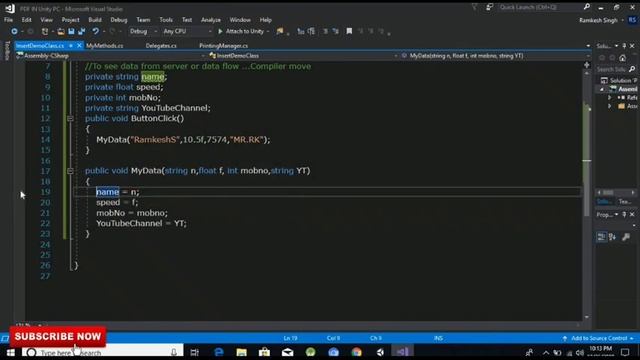The image size is (640, 360).
Task: Click the bookmark toggle icon in toolbar
Action: 349,31
